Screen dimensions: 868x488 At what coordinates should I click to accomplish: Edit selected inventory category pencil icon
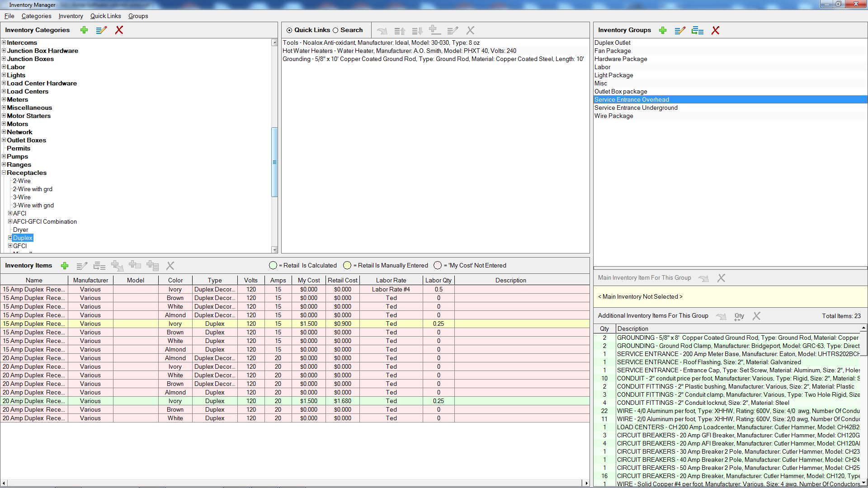101,30
